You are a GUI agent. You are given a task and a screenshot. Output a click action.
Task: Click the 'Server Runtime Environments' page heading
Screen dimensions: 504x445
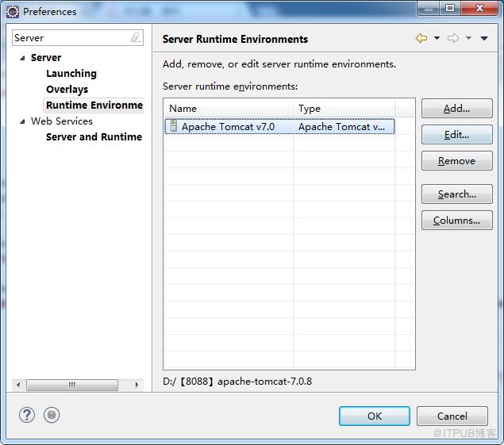coord(235,39)
